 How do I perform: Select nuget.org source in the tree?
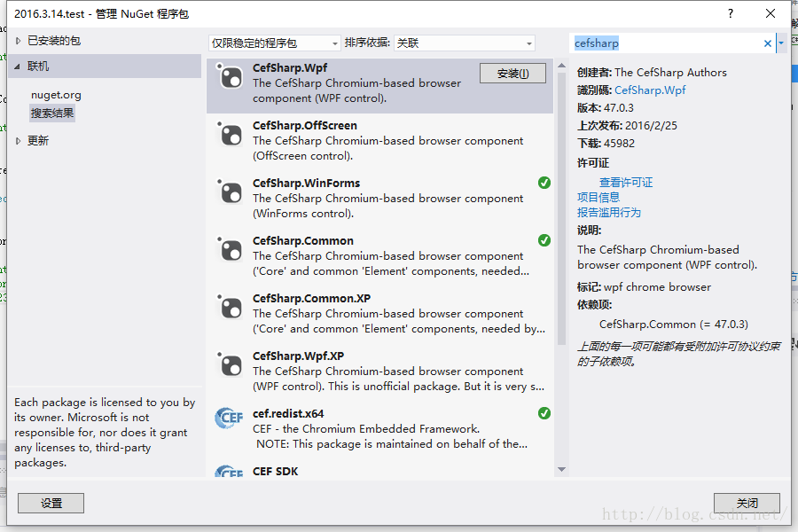click(56, 95)
